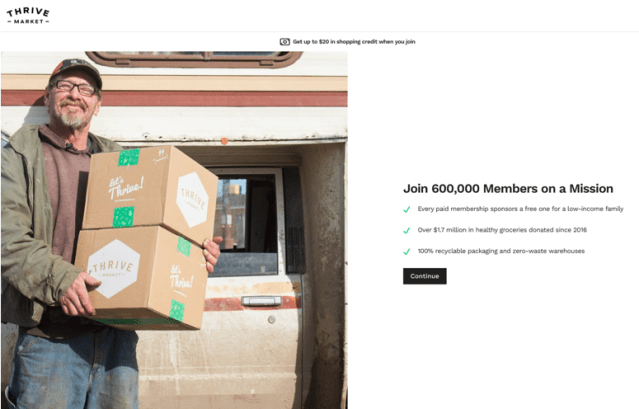Click the RV door handle in the photo
Screen dimensions: 639x409
[261, 301]
